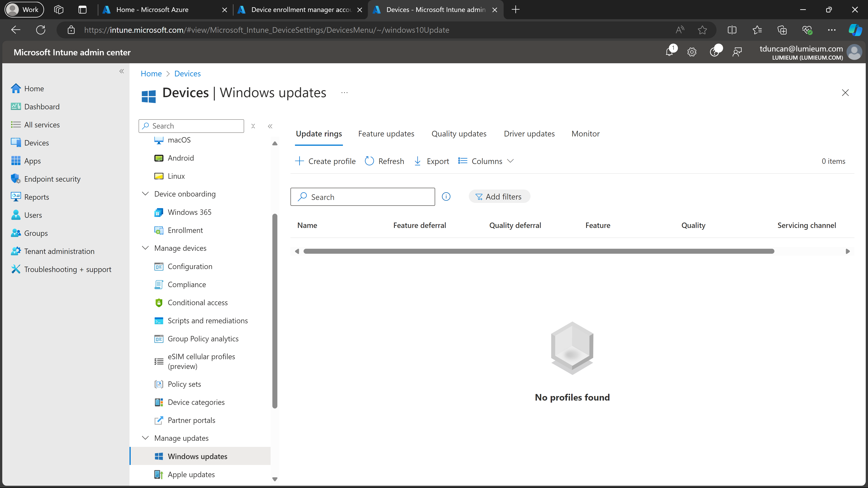Select Update rings tab
The height and width of the screenshot is (488, 868).
(x=319, y=134)
